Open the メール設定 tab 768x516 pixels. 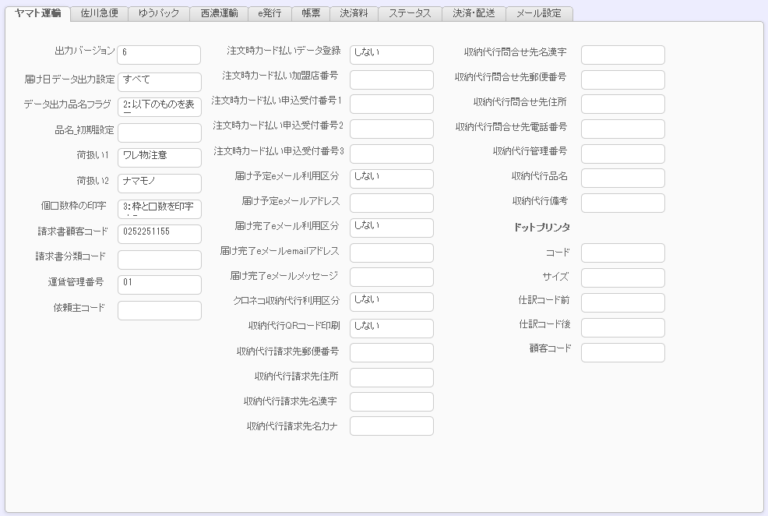click(x=538, y=13)
